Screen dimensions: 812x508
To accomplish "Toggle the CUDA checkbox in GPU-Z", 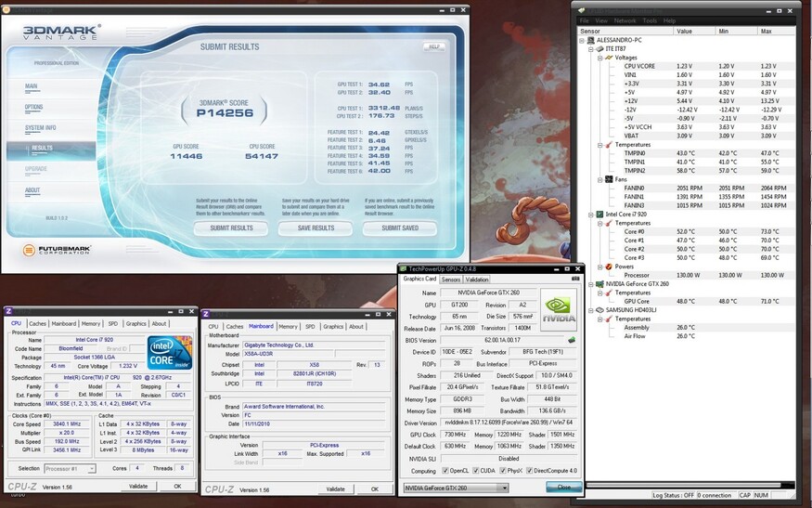I will pos(476,471).
